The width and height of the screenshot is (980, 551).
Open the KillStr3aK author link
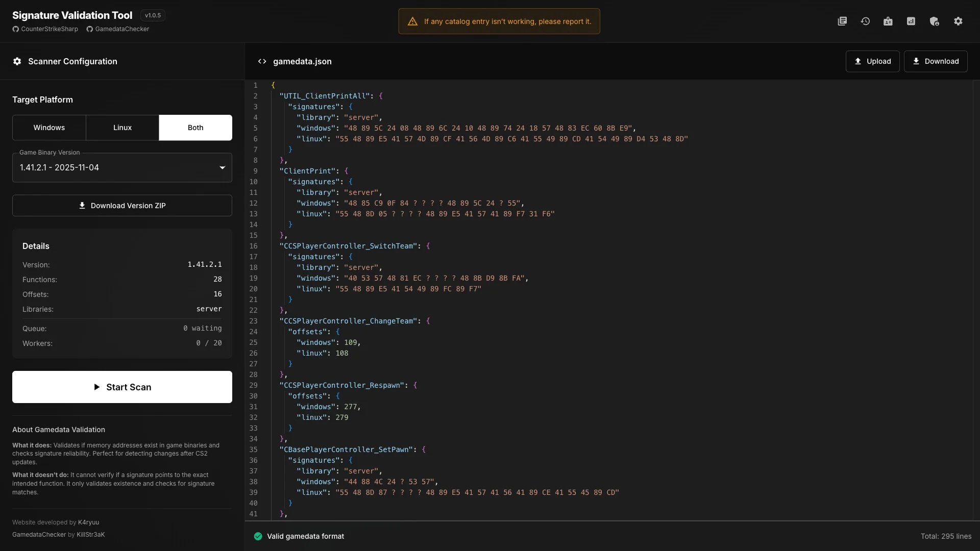[91, 535]
